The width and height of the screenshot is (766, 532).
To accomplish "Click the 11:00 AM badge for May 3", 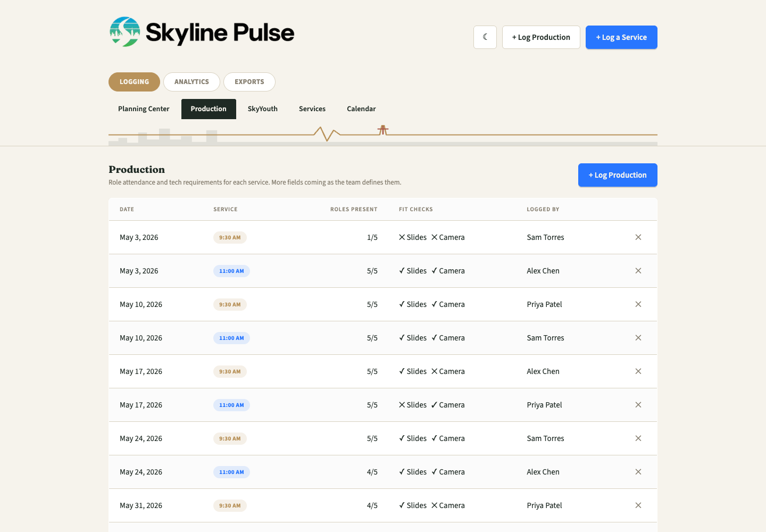I will tap(231, 271).
